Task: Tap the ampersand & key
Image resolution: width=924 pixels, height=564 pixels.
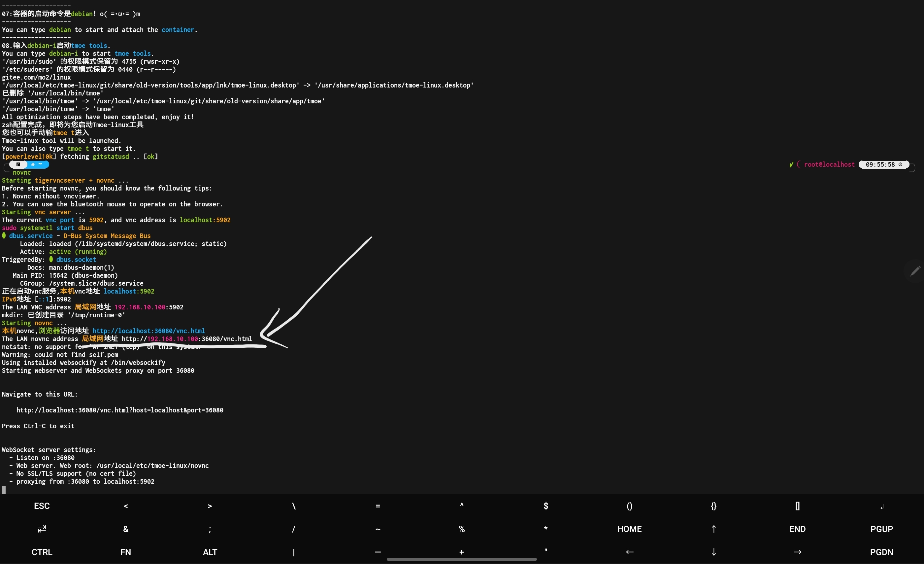Action: coord(126,529)
